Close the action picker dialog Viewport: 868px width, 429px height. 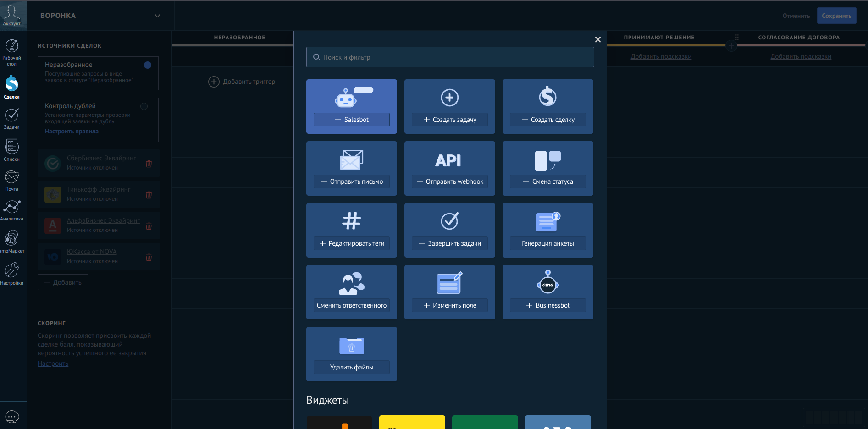point(597,40)
